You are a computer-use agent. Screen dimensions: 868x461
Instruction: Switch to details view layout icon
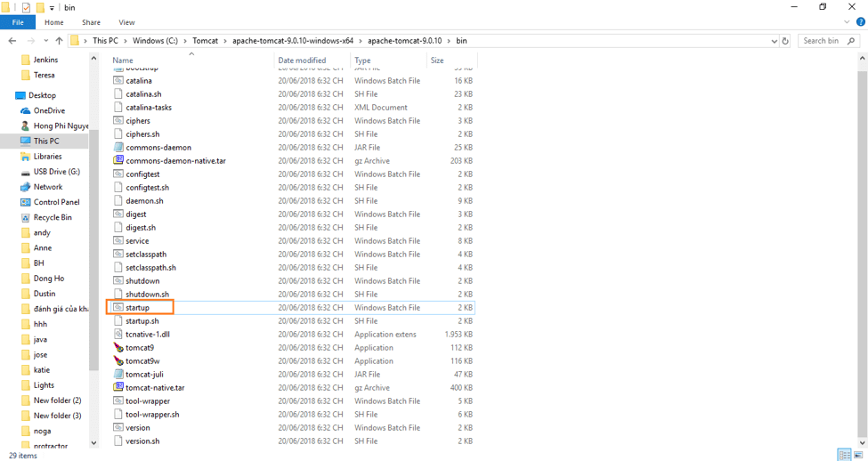845,455
